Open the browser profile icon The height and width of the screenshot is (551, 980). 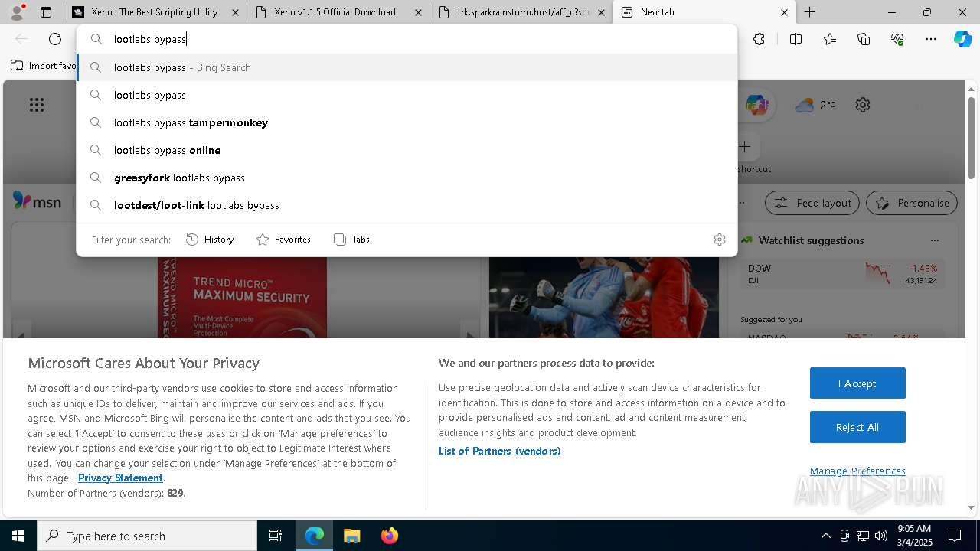click(17, 12)
